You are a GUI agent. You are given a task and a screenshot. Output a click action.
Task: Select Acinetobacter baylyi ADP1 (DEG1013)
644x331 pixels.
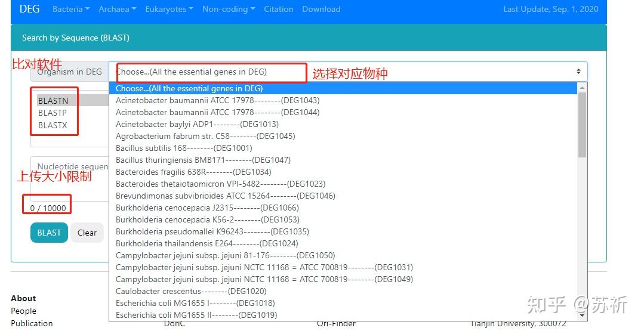[343, 124]
